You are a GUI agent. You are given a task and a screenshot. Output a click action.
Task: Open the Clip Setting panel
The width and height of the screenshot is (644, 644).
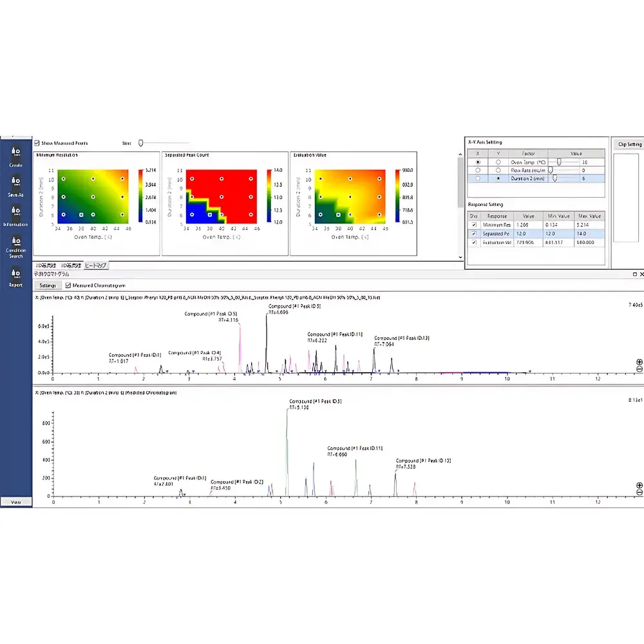pos(628,144)
